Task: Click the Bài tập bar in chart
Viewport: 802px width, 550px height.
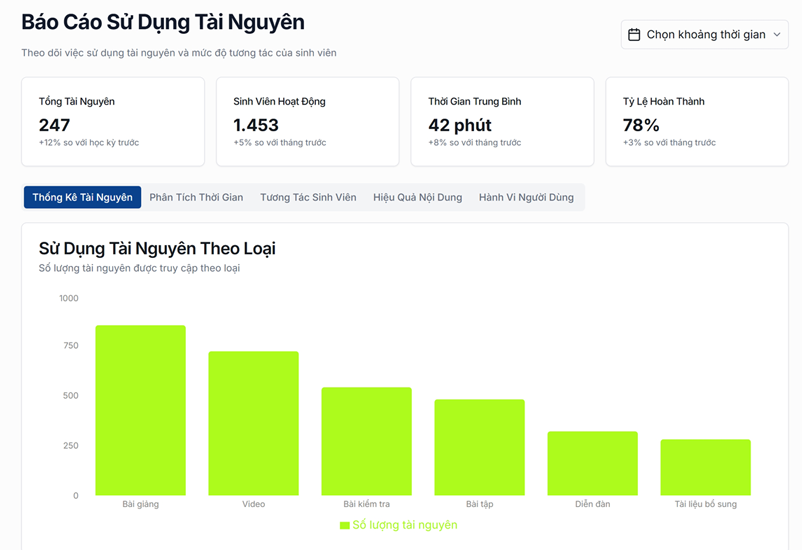Action: pyautogui.click(x=480, y=447)
